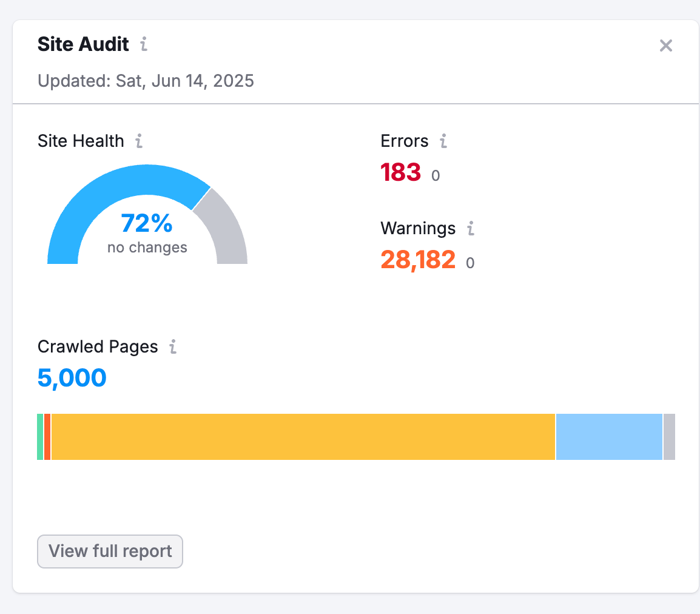Click the gray arc of the health gauge
The image size is (700, 614).
226,228
